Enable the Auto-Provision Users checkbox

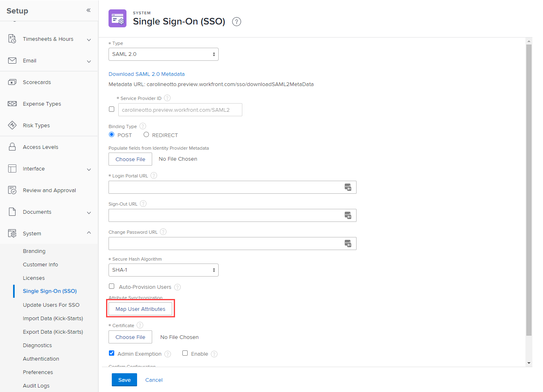pos(112,286)
